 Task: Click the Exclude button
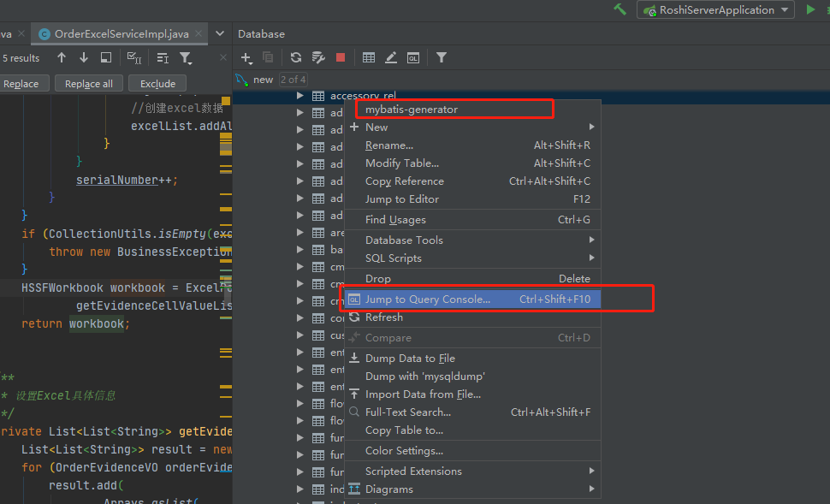[x=157, y=83]
